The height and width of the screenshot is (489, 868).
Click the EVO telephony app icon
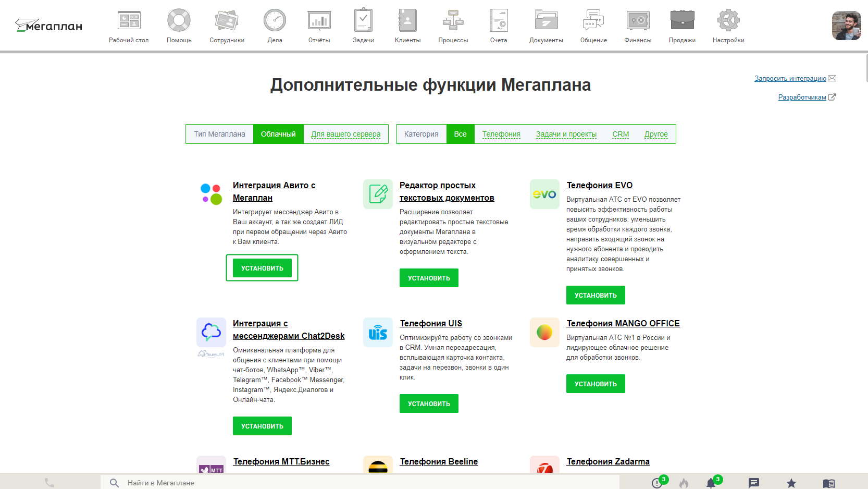(544, 194)
